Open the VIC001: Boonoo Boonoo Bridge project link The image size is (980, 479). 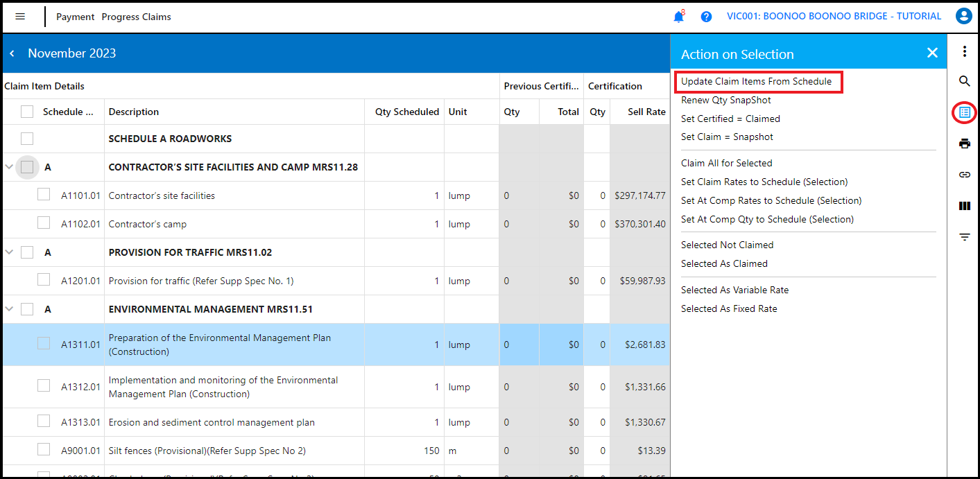pos(834,16)
